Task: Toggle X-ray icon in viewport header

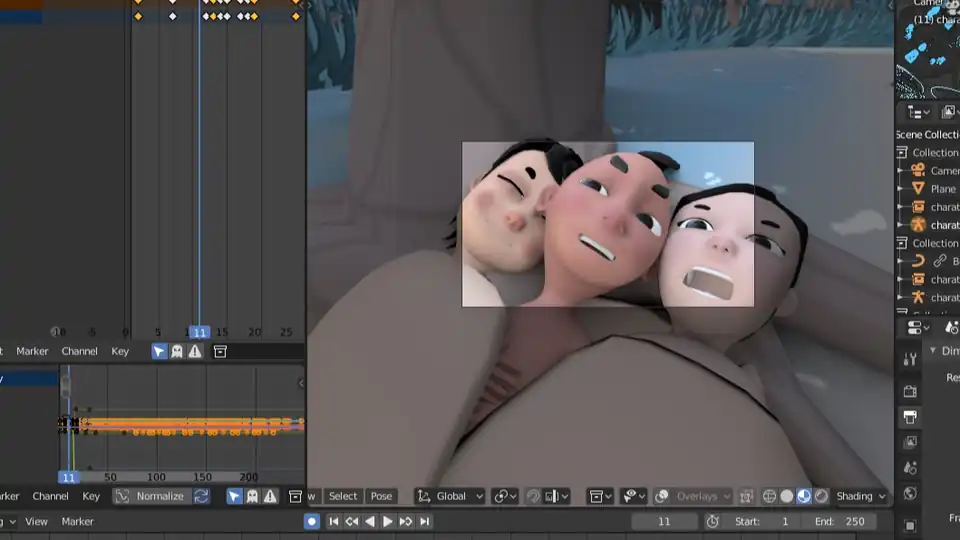Action: click(x=746, y=497)
